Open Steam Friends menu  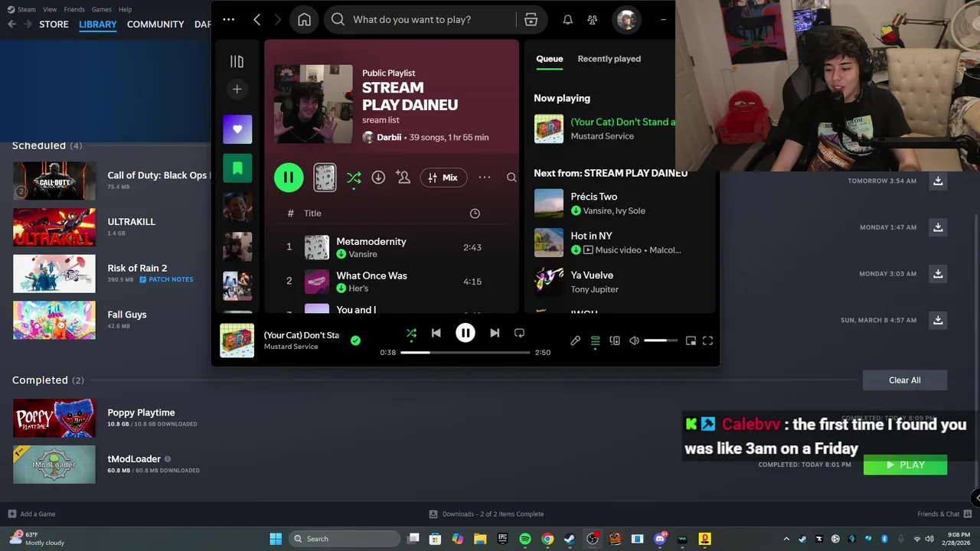[74, 9]
